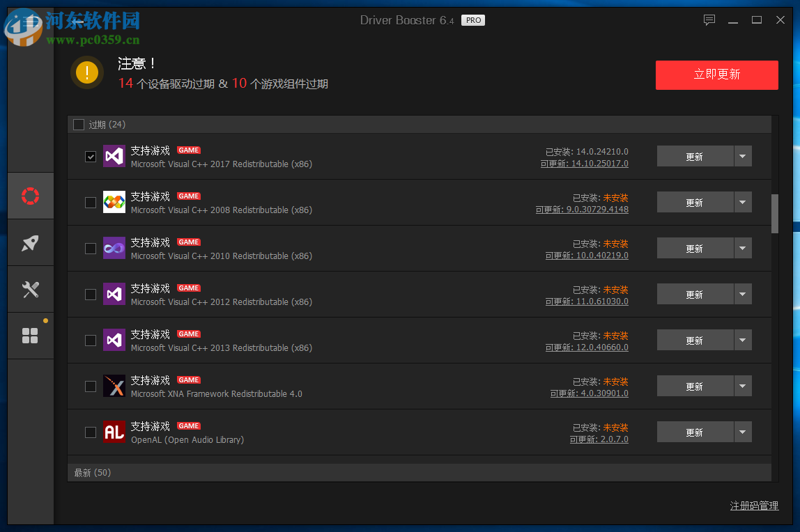Viewport: 800px width, 532px height.
Task: Check the 过期 (24) select-all checkbox
Action: pos(79,124)
